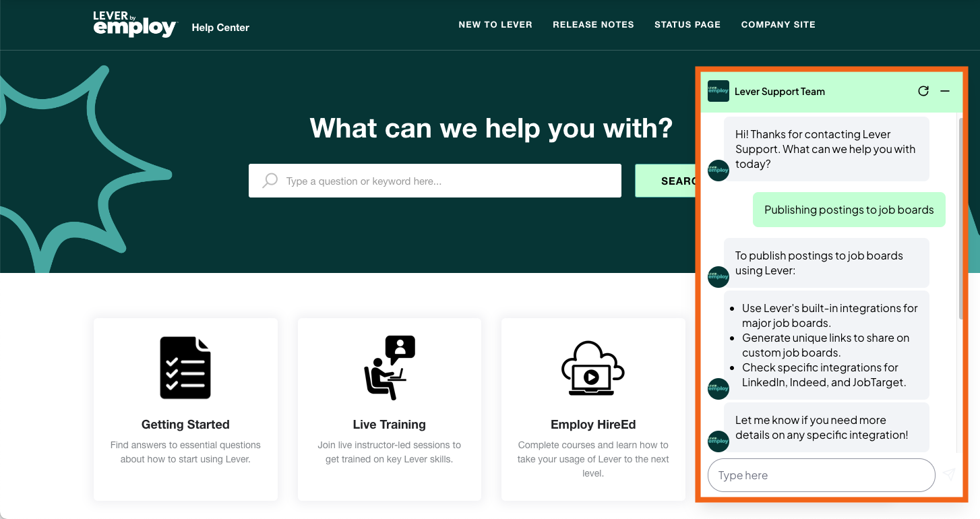Screen dimensions: 980x519
Task: Click 'Generate unique links to share' bullet
Action: coord(826,345)
